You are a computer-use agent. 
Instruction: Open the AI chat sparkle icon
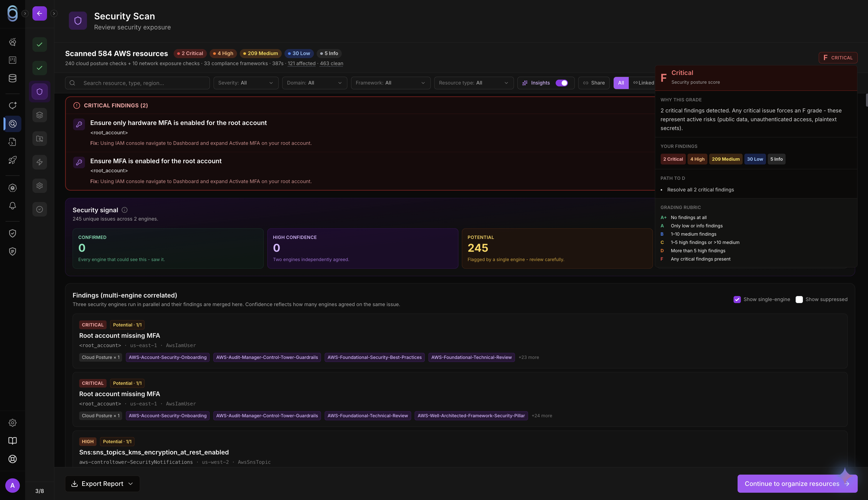12,105
